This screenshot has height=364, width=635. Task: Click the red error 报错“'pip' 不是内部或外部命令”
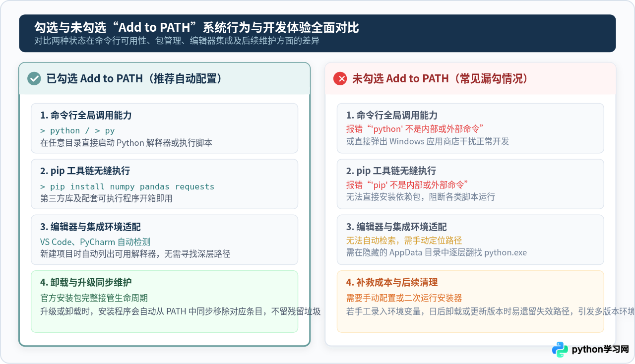[x=408, y=184]
